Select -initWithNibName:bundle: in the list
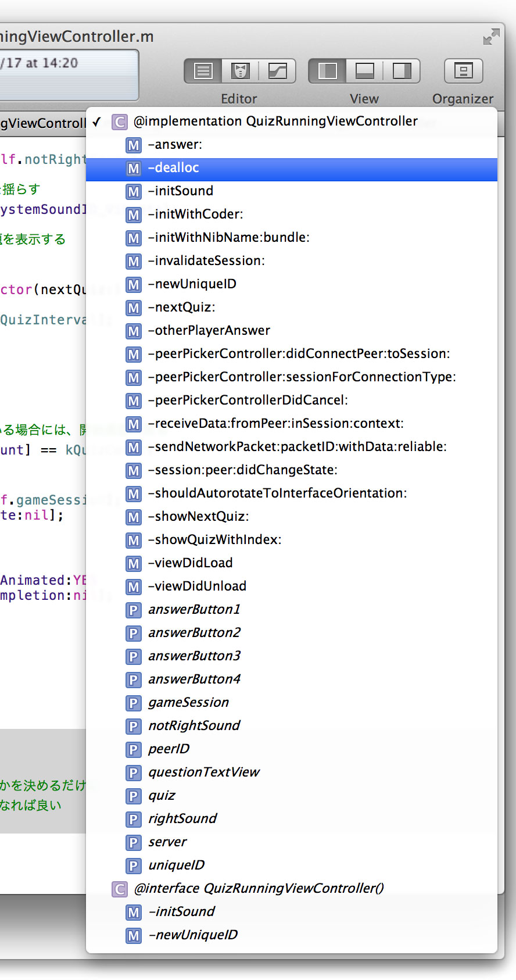This screenshot has width=516, height=980. (292, 238)
